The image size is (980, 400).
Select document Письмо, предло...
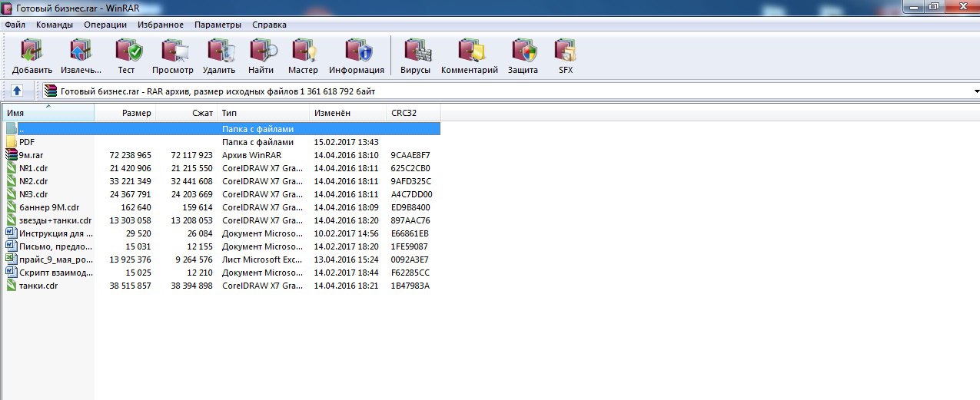tap(56, 246)
